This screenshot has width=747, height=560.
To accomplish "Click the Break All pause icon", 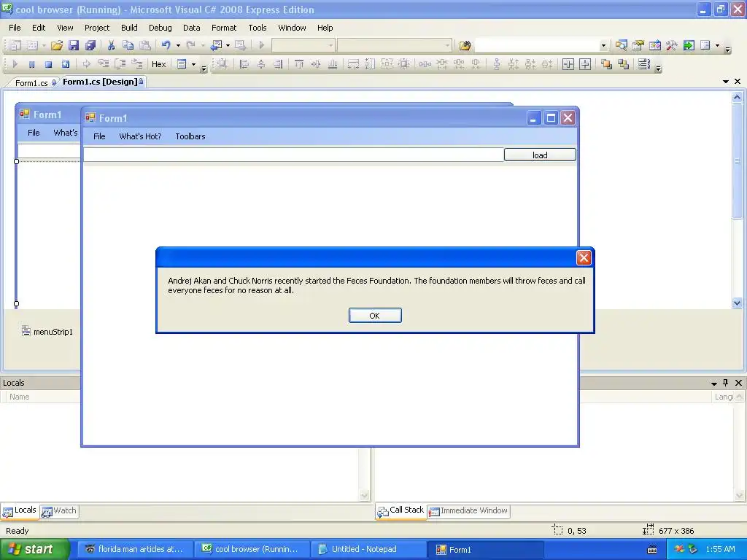I will tap(31, 64).
